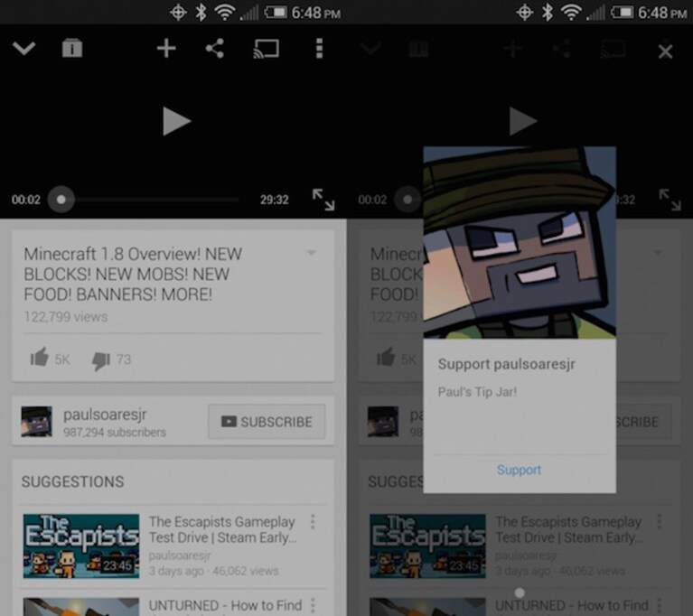Select the "122,799 views" text on left screen
The image size is (693, 616).
click(65, 317)
